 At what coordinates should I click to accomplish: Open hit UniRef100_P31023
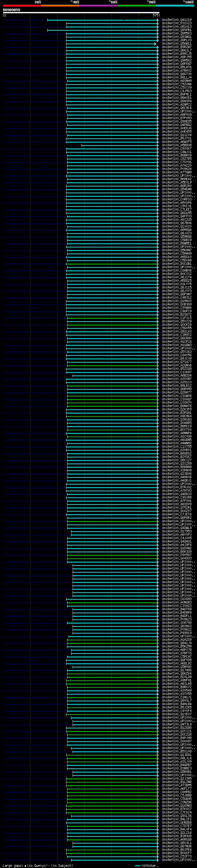pyautogui.click(x=177, y=23)
